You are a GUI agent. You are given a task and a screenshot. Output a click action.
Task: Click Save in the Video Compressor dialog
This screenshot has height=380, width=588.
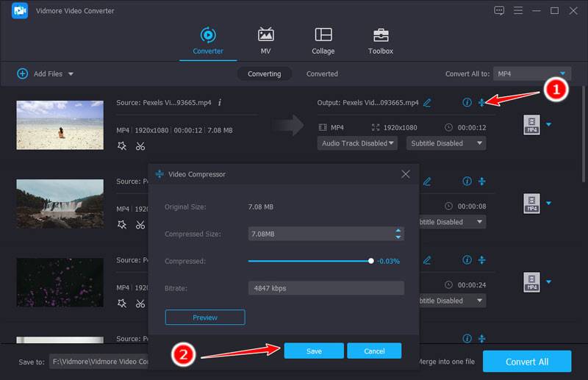click(314, 351)
